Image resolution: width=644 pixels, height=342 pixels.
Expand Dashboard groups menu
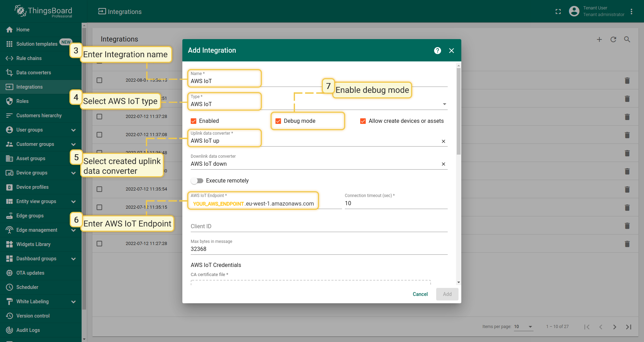[x=74, y=259]
